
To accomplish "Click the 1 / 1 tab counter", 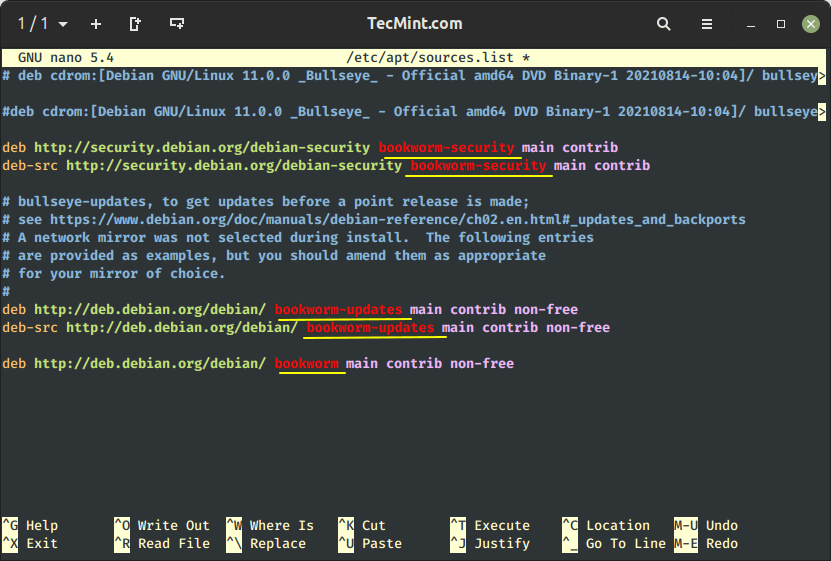I will point(33,24).
